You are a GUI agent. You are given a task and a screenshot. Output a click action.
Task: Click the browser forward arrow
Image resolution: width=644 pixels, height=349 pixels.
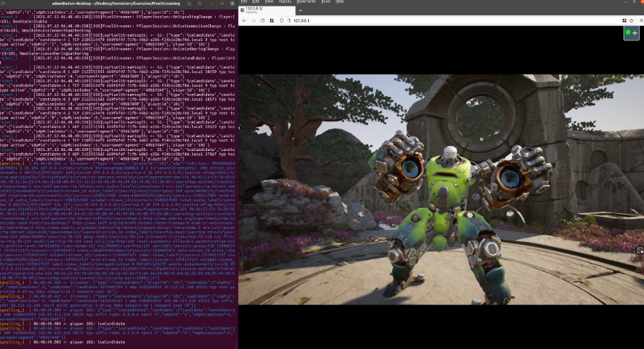(255, 21)
